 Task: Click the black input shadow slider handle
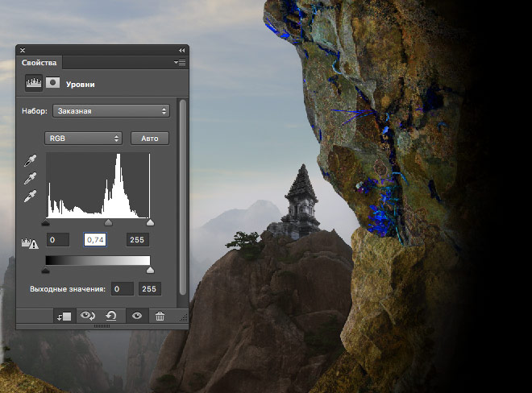click(45, 222)
